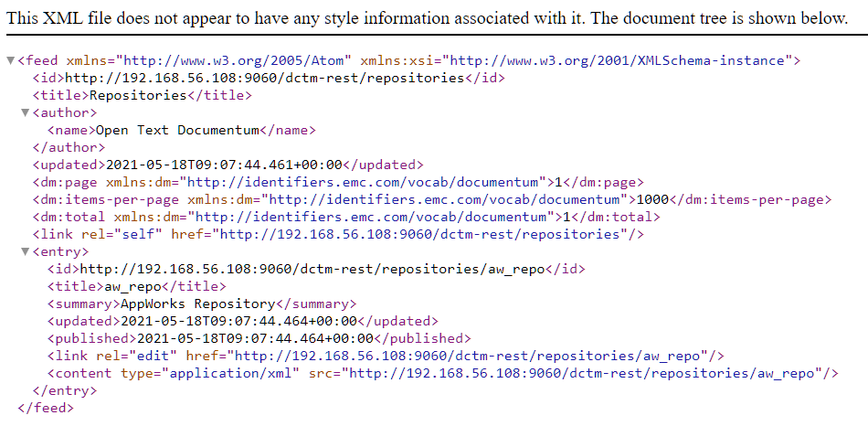Click the feed updated timestamp ending 44.461
Viewport: 868px width, 426px height.
click(224, 165)
